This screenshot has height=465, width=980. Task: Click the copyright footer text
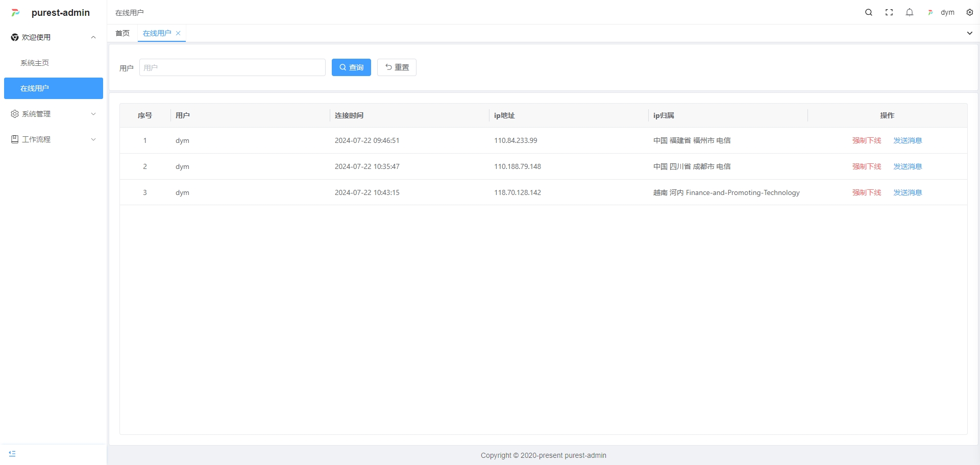tap(544, 455)
